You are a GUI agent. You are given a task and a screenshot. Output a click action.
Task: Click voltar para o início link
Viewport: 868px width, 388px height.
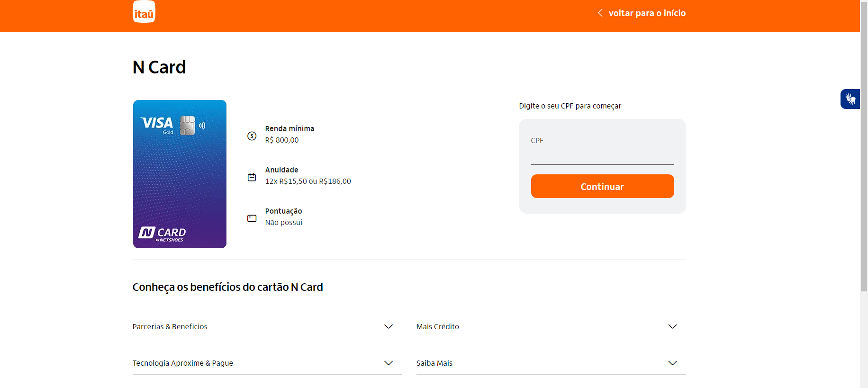point(647,13)
